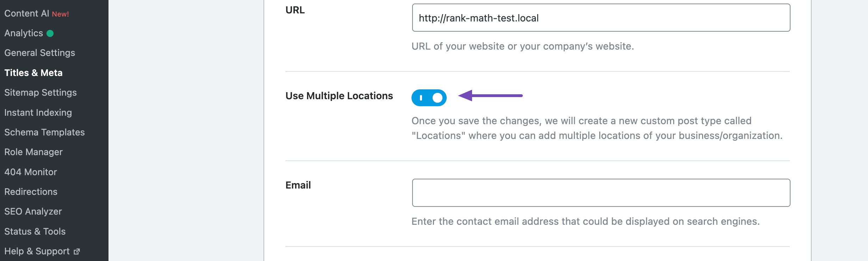868x261 pixels.
Task: Go to Redirections
Action: (x=31, y=192)
